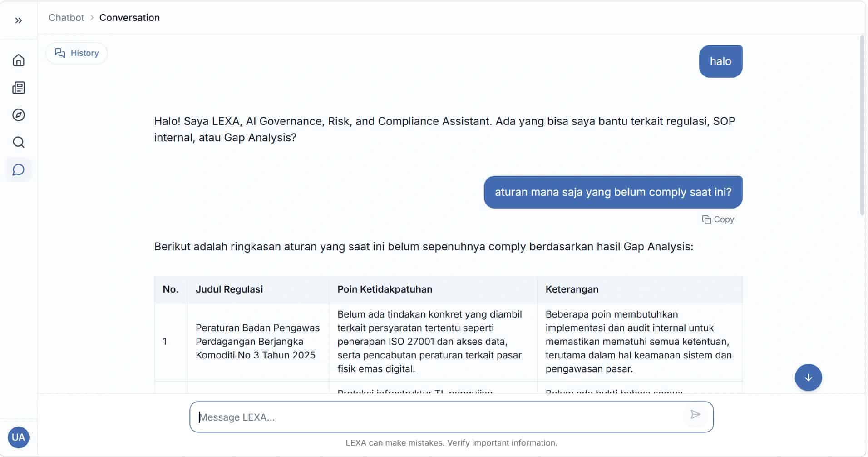Focus the Message LEXA input field
The width and height of the screenshot is (868, 457).
pos(451,417)
